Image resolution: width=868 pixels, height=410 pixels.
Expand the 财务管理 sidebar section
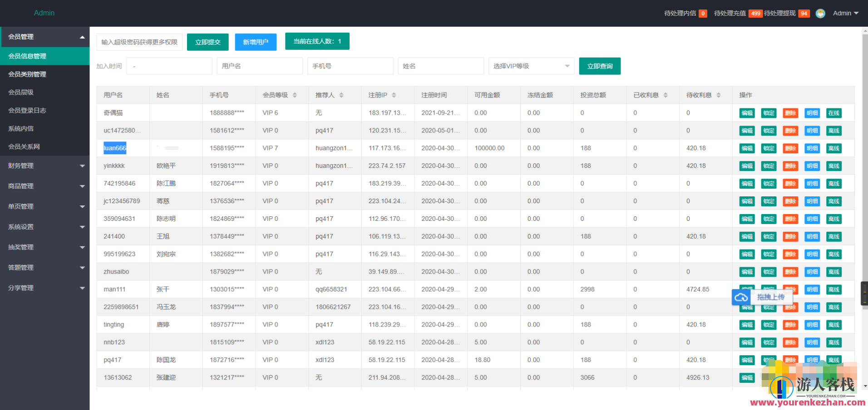coord(44,166)
